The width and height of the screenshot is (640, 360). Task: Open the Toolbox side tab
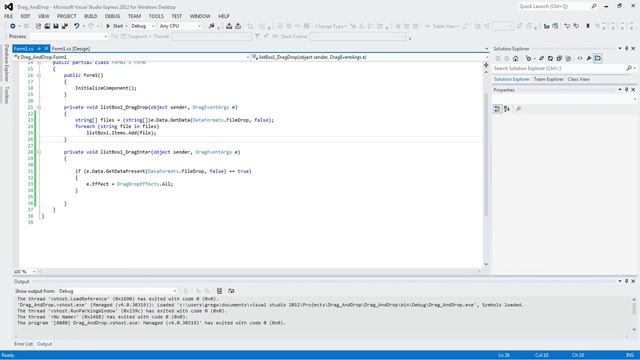point(6,94)
